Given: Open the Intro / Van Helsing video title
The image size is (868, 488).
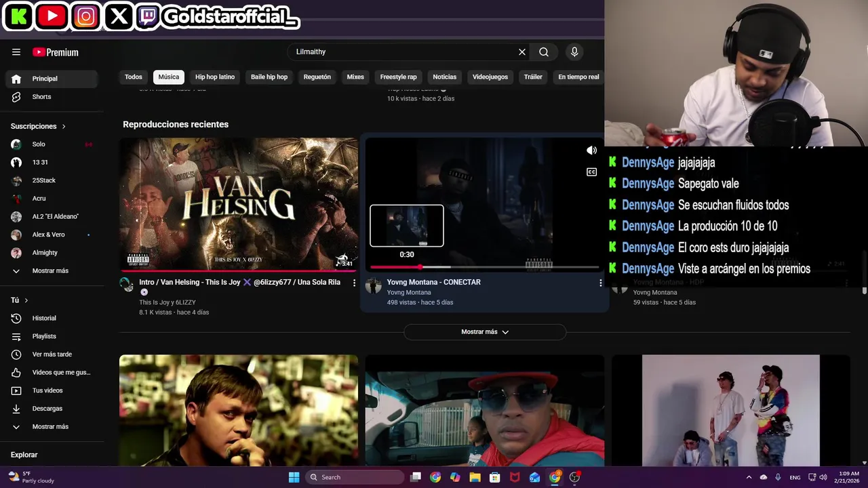Looking at the screenshot, I should coord(239,282).
